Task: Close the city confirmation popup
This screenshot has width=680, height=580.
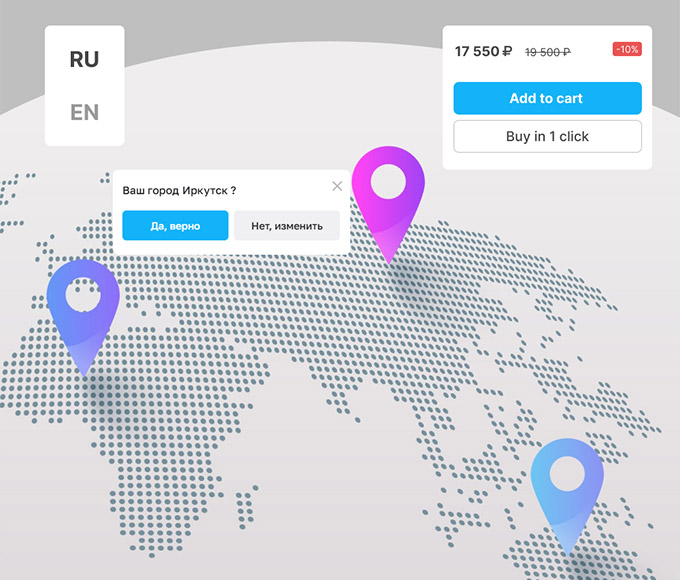Action: 337,186
